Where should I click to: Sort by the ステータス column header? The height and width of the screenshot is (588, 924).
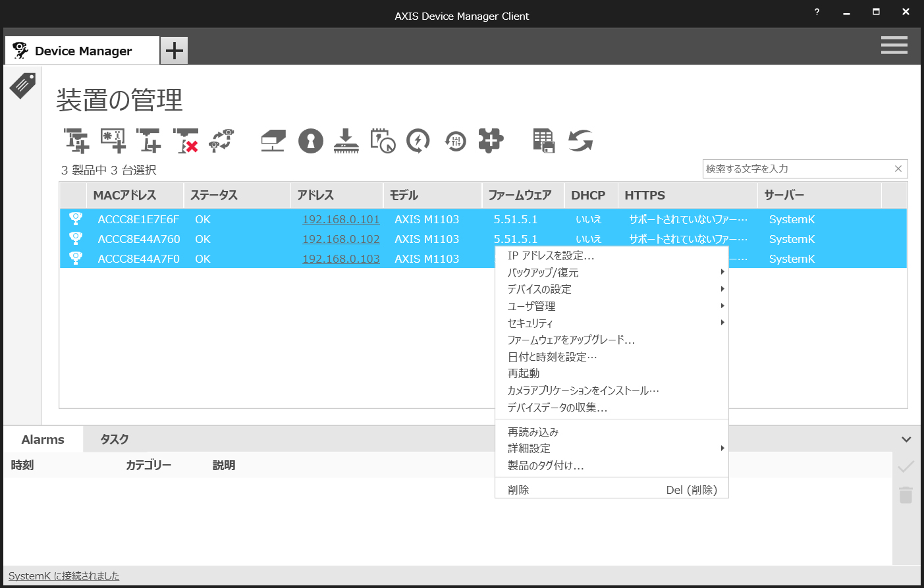pos(236,195)
